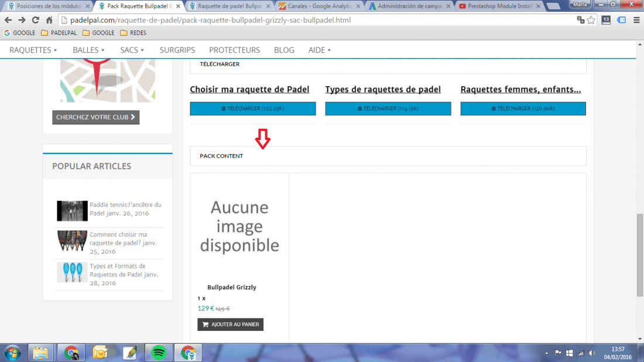
Task: Click the browser forward arrow
Action: click(x=22, y=20)
